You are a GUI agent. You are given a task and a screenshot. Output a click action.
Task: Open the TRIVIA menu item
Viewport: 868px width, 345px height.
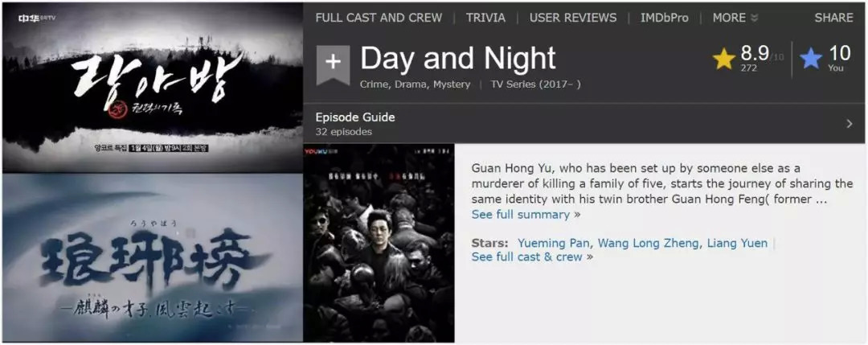pos(485,18)
